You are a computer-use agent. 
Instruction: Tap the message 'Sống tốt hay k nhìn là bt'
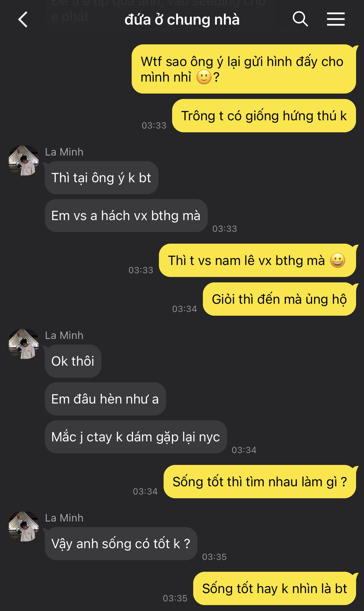(x=275, y=588)
